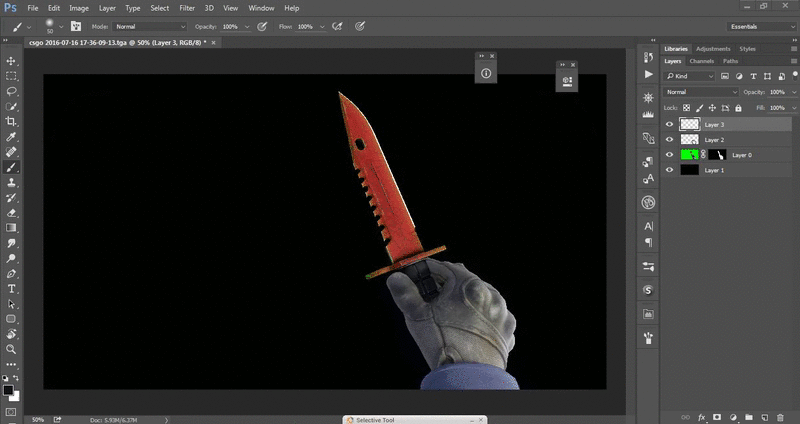800x424 pixels.
Task: Hide Layer 1 visibility
Action: click(669, 170)
